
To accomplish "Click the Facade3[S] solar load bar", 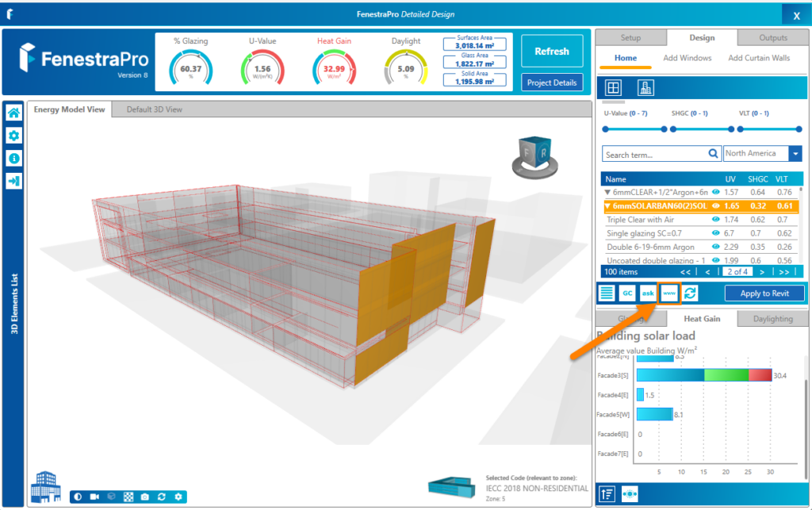I will (x=704, y=375).
